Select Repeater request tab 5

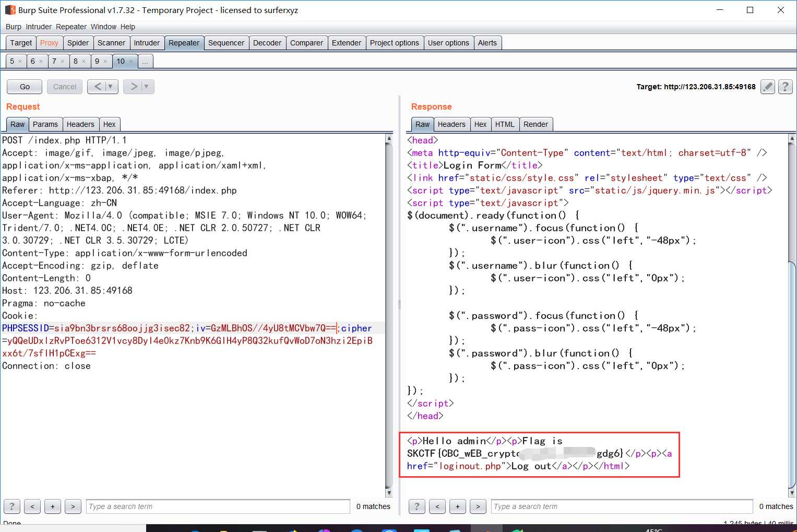point(12,61)
